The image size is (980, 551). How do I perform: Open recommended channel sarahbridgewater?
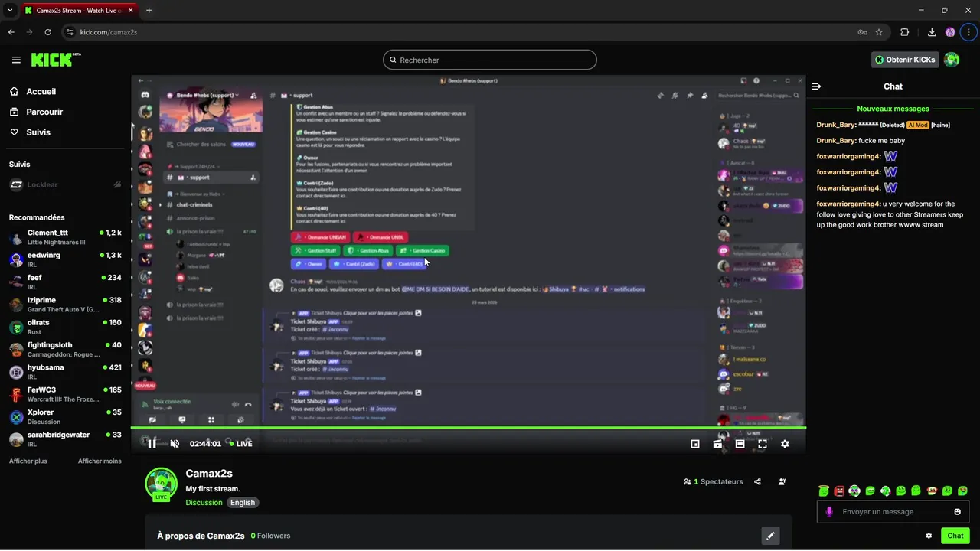click(x=65, y=439)
